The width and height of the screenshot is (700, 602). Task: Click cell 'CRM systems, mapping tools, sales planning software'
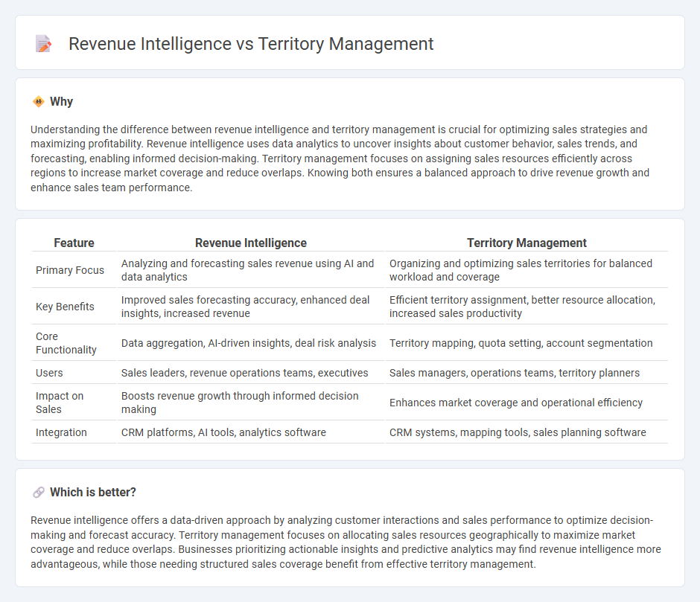click(526, 432)
